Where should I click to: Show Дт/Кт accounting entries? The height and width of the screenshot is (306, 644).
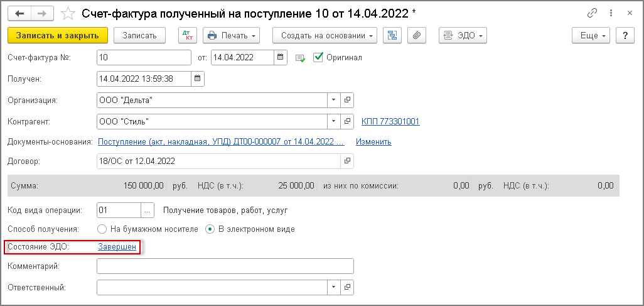click(x=187, y=36)
